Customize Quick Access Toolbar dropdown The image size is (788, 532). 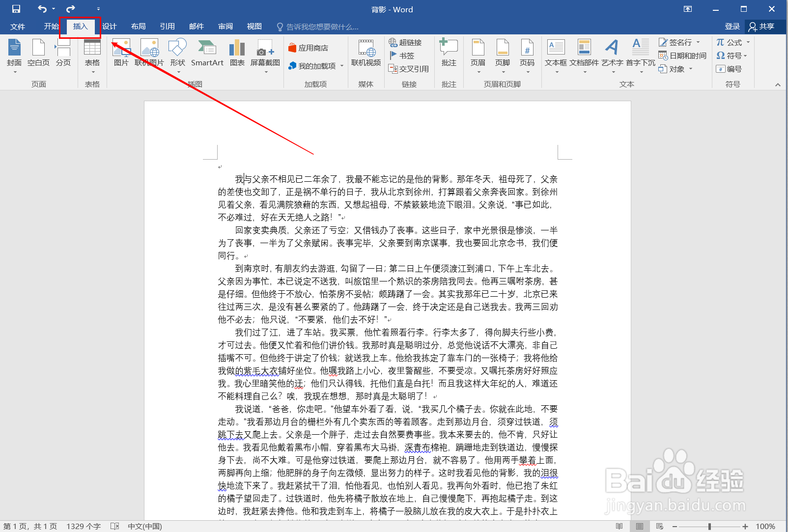[x=98, y=9]
